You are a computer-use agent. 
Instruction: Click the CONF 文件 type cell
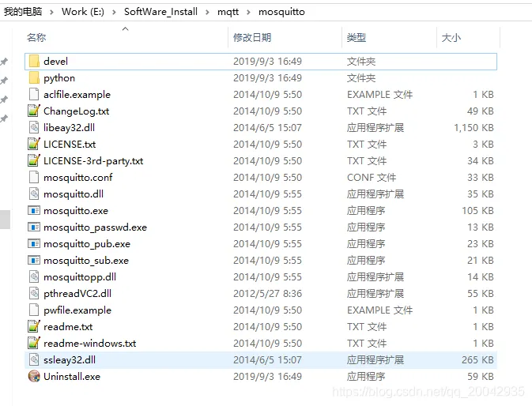pyautogui.click(x=372, y=178)
